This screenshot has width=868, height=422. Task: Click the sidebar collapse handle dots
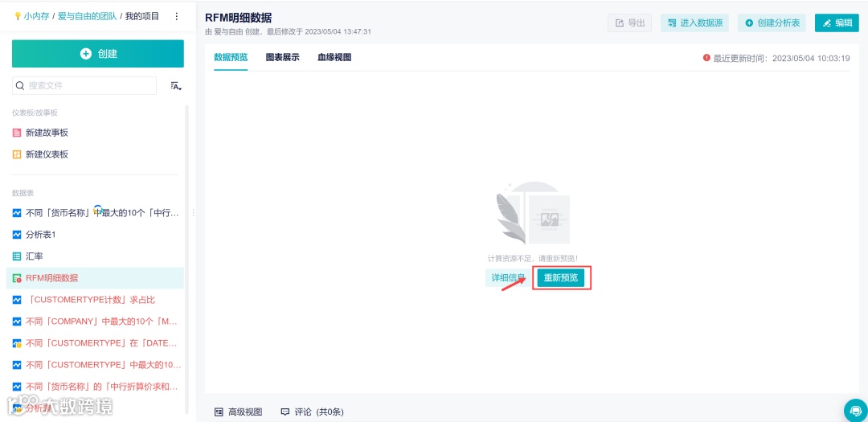193,213
